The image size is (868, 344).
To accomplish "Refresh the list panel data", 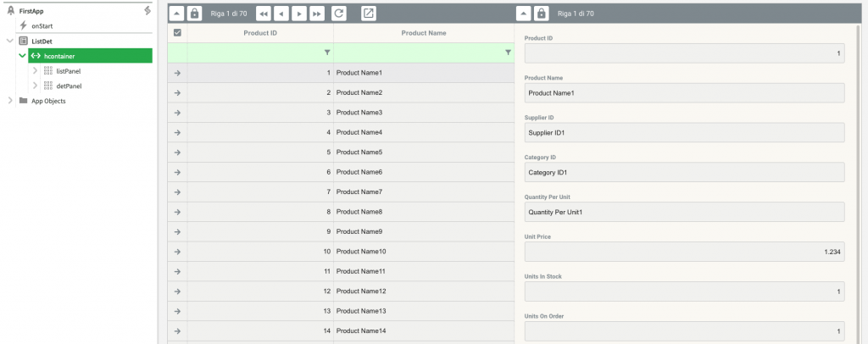I will (x=339, y=14).
